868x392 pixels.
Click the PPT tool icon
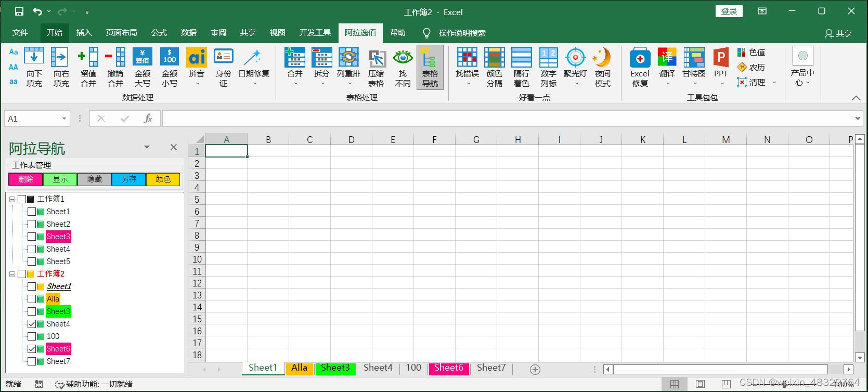click(721, 57)
